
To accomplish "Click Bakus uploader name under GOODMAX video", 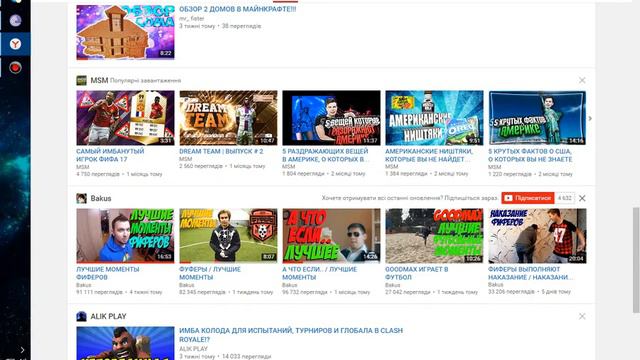I will point(392,285).
